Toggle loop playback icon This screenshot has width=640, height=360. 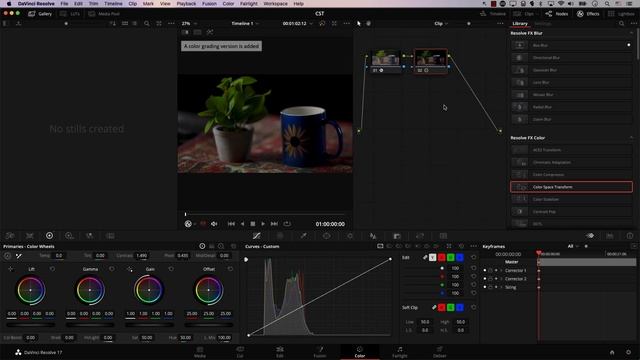tap(287, 224)
